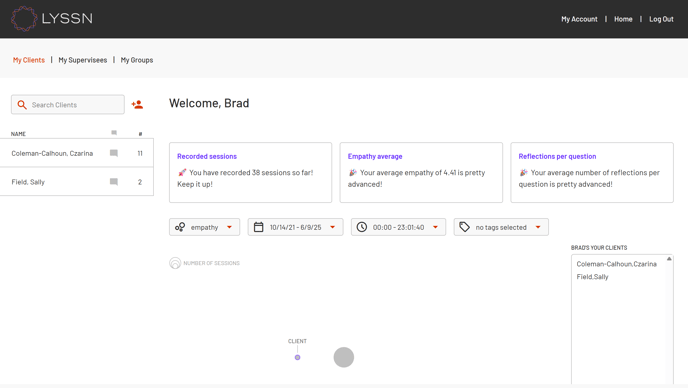Open the 10/14/21 - 6/9/25 date range dropdown
688x388 pixels.
click(295, 227)
